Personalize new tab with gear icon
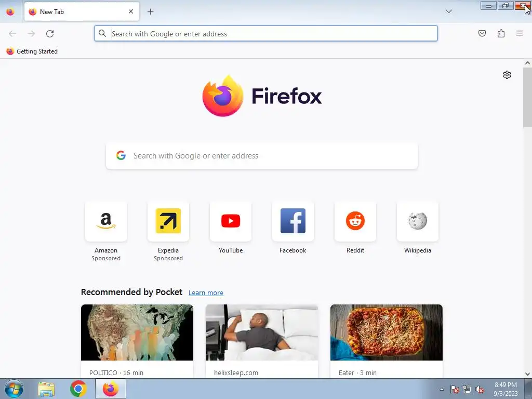Screen dimensions: 532x399 [507, 75]
